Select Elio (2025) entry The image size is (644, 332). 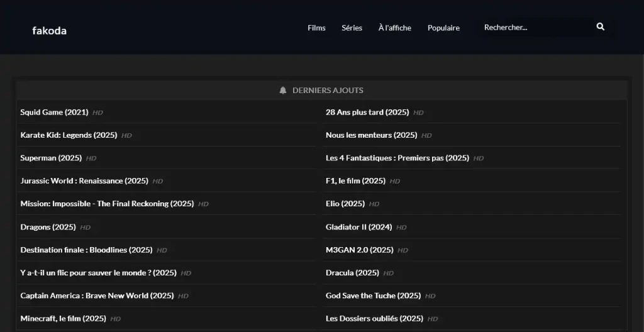point(345,204)
